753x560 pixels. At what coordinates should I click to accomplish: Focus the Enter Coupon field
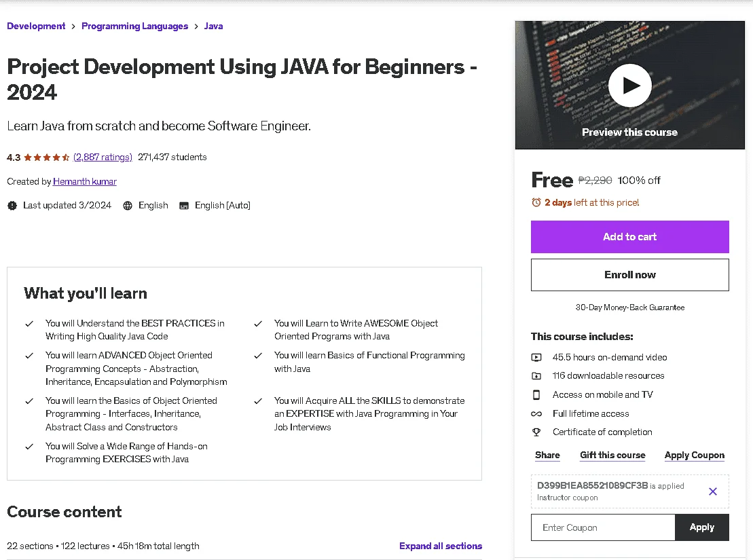point(603,527)
